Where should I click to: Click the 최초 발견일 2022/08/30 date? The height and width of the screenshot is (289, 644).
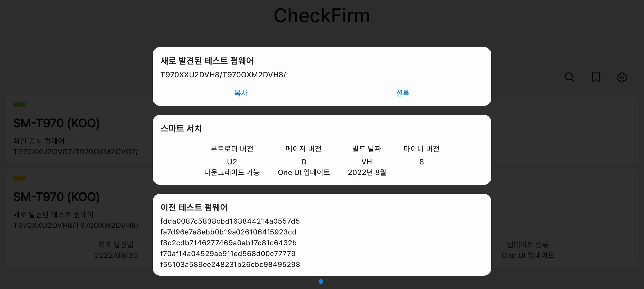tap(116, 255)
